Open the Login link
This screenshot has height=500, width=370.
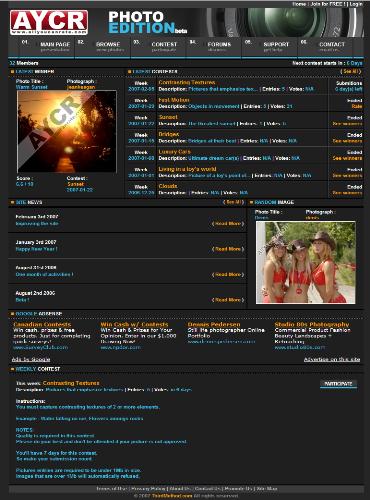click(x=356, y=4)
